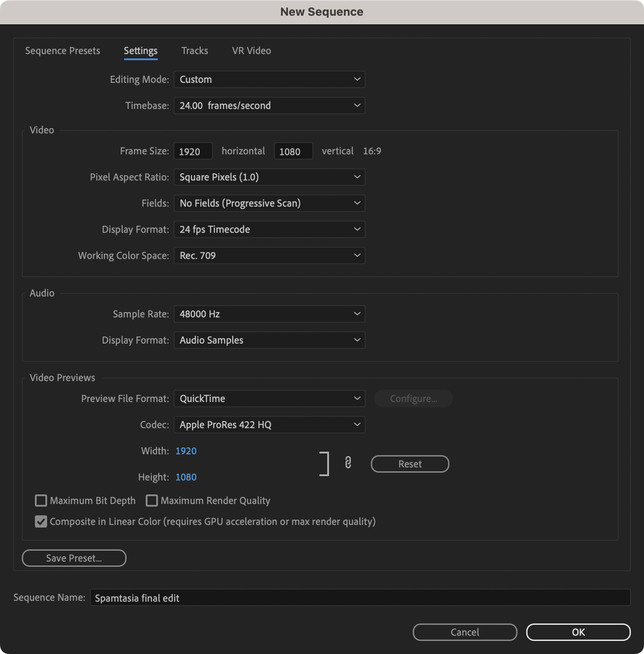Image resolution: width=644 pixels, height=654 pixels.
Task: Open the video Display Format dropdown
Action: pyautogui.click(x=270, y=229)
